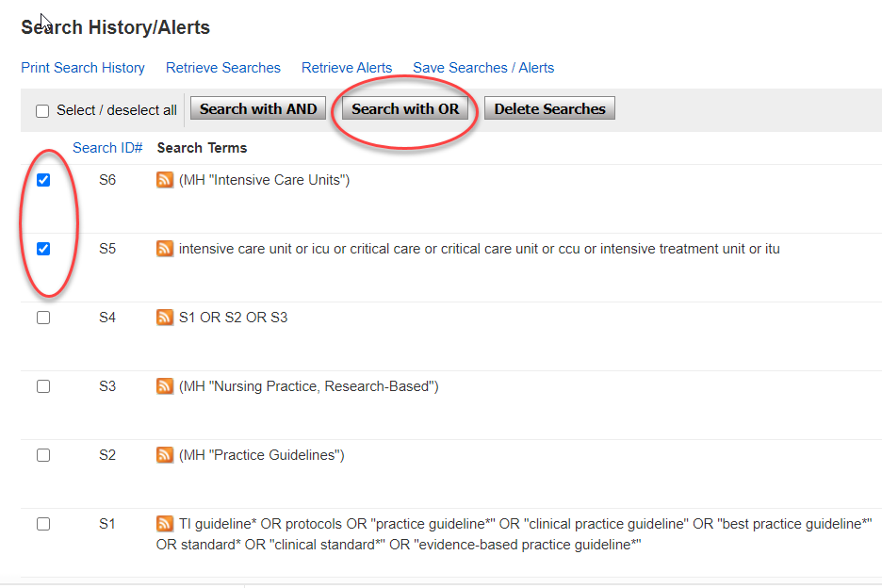
Task: Click Save Searches / Alerts link
Action: pyautogui.click(x=483, y=68)
